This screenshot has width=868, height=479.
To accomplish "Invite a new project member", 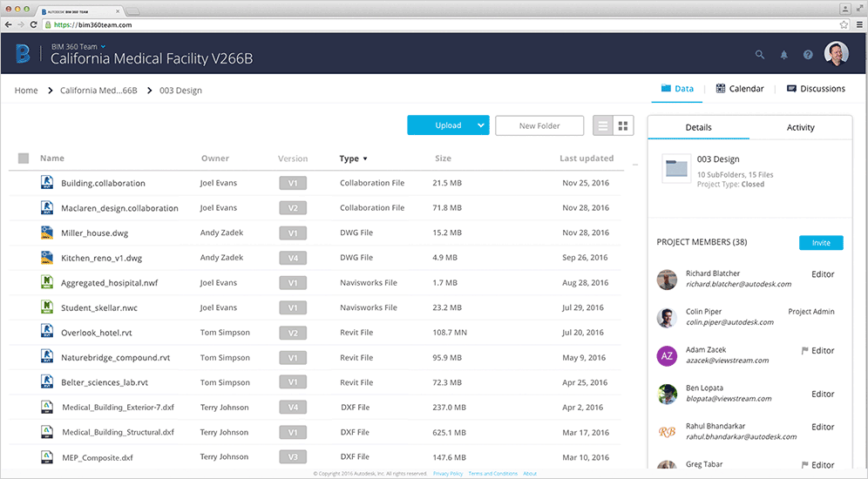I will point(821,243).
